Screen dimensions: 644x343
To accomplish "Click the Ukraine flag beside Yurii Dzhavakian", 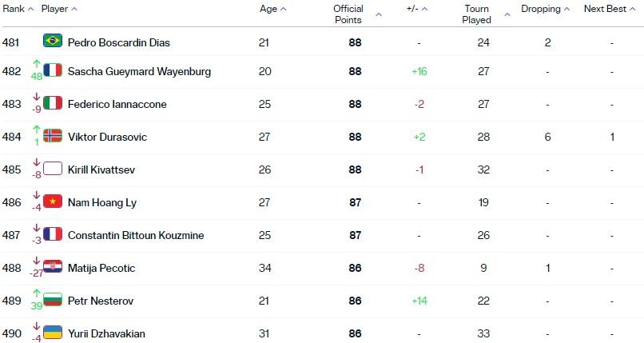I will coord(53,333).
